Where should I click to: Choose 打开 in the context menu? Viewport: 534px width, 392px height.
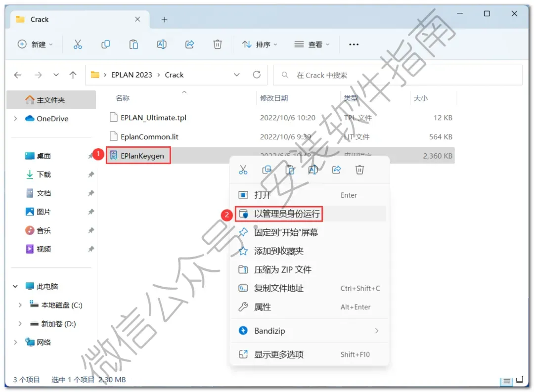pyautogui.click(x=310, y=195)
